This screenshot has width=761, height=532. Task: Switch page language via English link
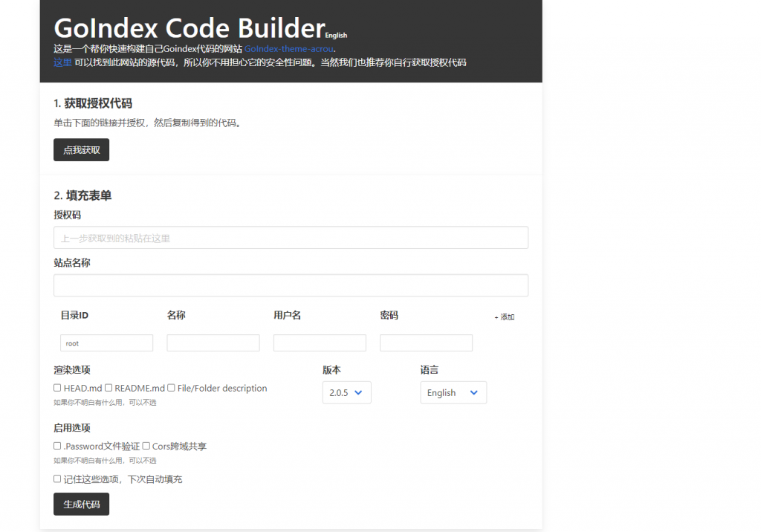(336, 36)
